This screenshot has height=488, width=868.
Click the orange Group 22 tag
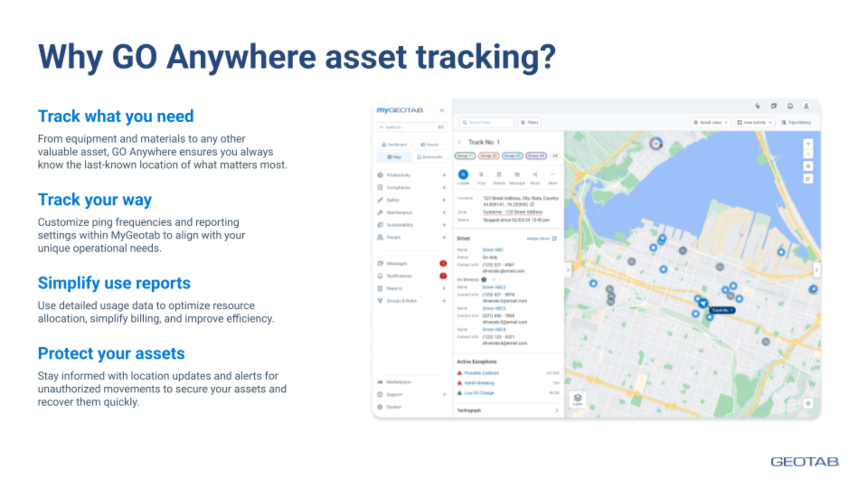488,155
